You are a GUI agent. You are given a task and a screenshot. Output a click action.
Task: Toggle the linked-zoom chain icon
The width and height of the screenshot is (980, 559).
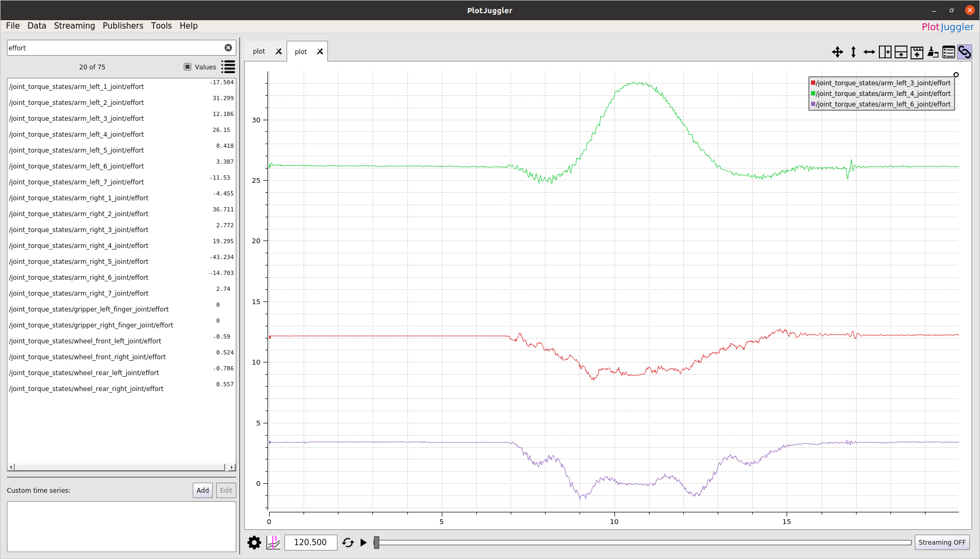tap(964, 52)
